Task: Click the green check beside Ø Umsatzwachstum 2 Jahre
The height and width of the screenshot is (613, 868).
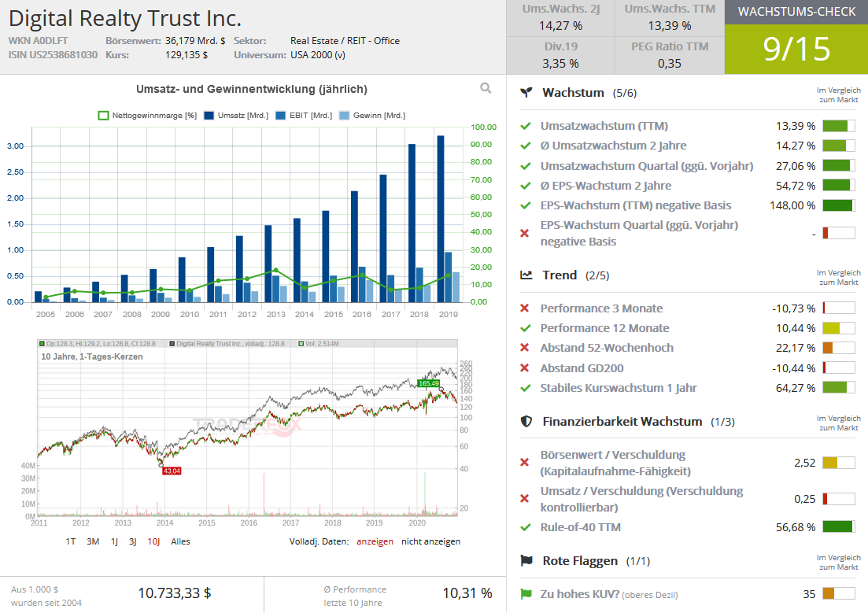Action: pos(526,146)
